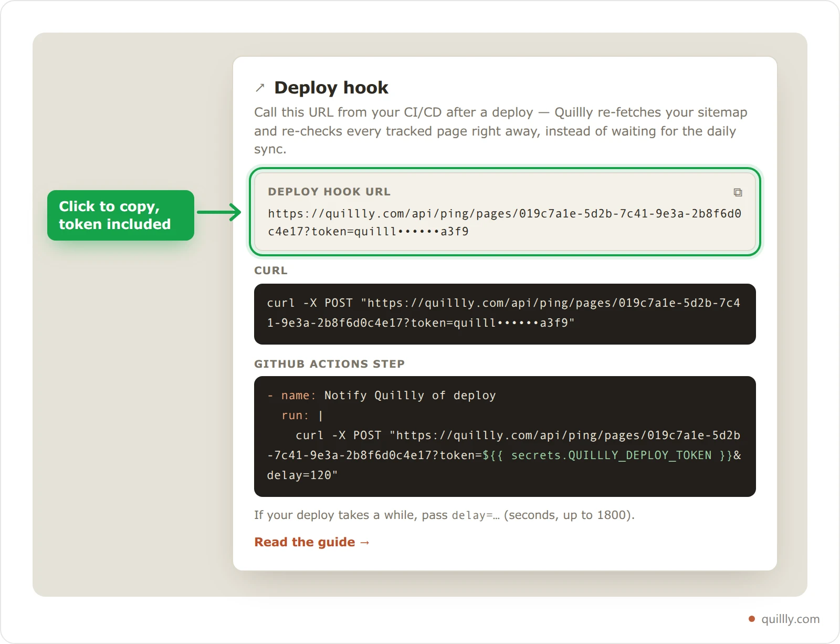
Task: Click the GITHUB ACTIONS STEP label
Action: click(329, 364)
